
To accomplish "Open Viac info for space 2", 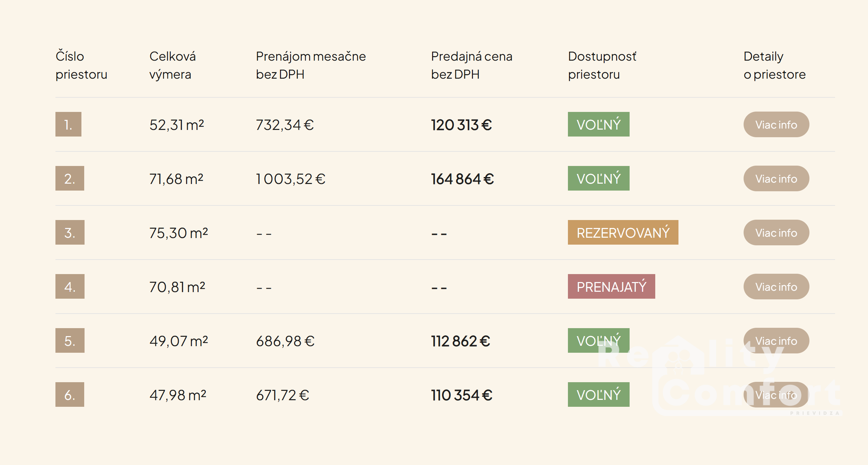I will pyautogui.click(x=776, y=178).
